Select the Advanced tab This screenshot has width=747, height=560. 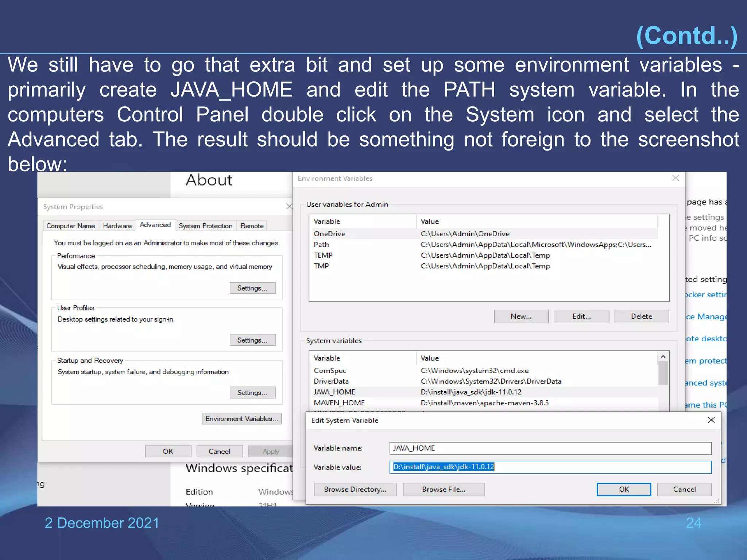tap(155, 225)
